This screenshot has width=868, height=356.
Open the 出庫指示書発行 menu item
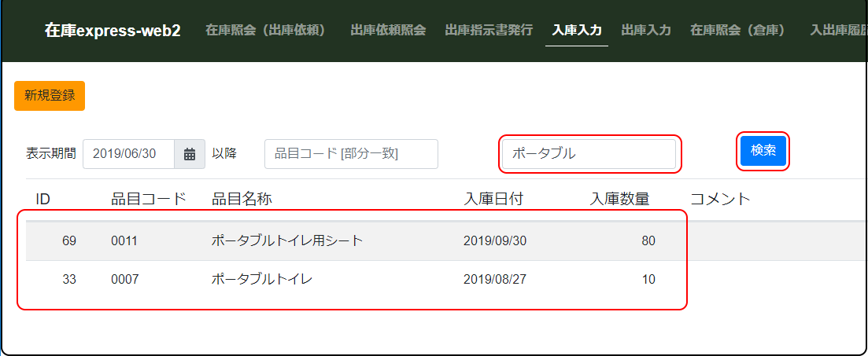(x=489, y=31)
